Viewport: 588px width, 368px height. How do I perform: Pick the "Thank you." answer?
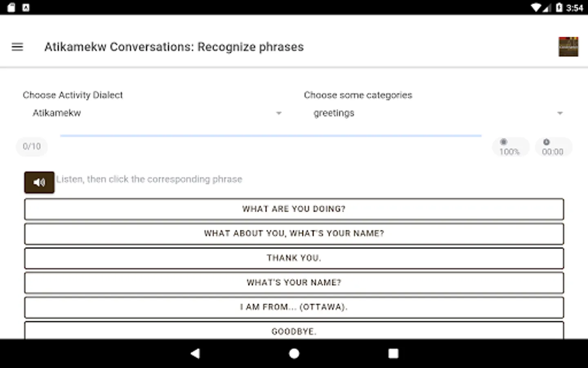294,258
